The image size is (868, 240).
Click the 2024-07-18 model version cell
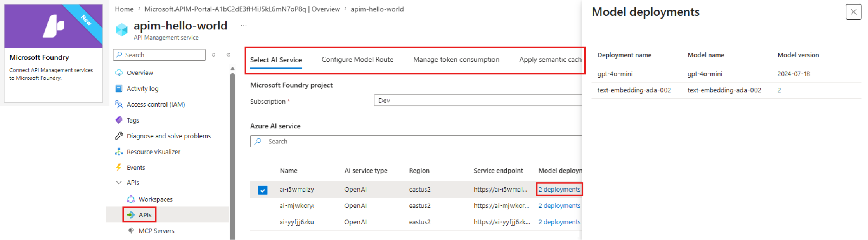[x=793, y=74]
